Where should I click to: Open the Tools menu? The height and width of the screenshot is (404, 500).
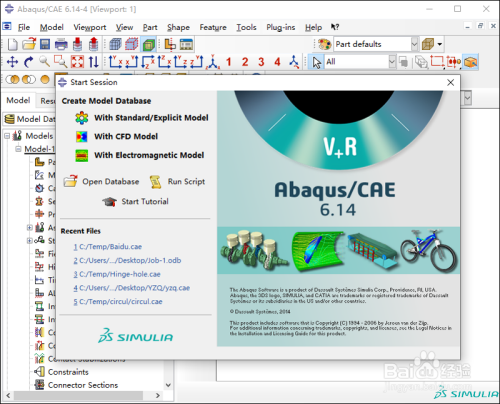coord(246,27)
